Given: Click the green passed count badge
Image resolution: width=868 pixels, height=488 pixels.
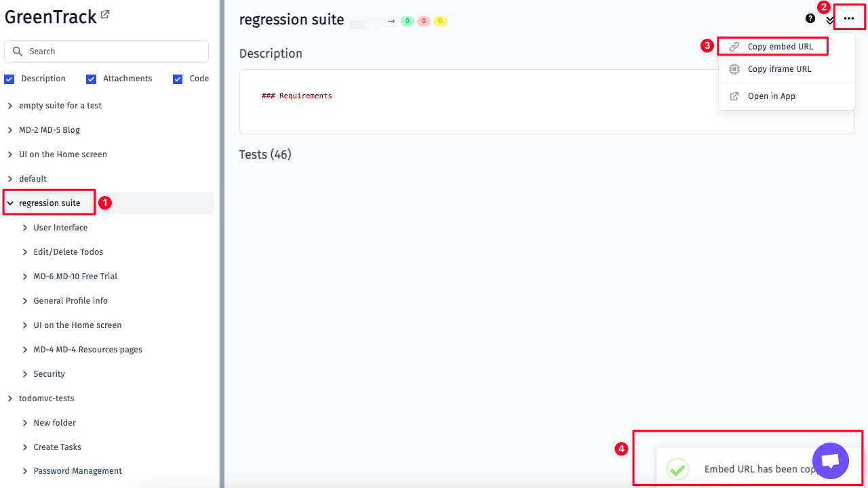Looking at the screenshot, I should (x=407, y=21).
